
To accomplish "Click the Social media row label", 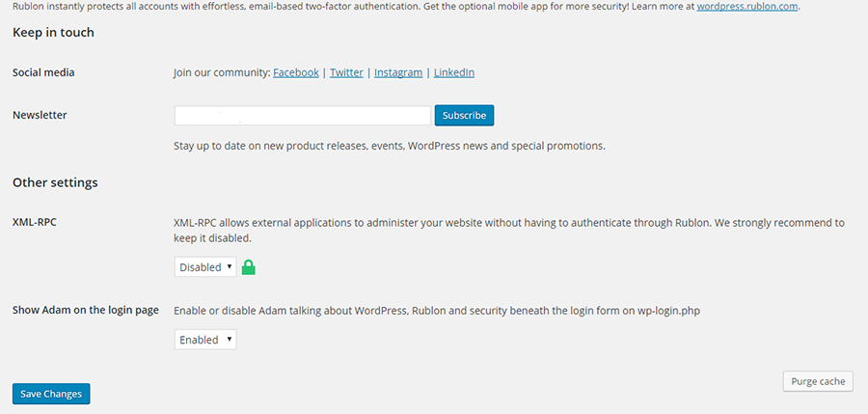I will click(43, 72).
